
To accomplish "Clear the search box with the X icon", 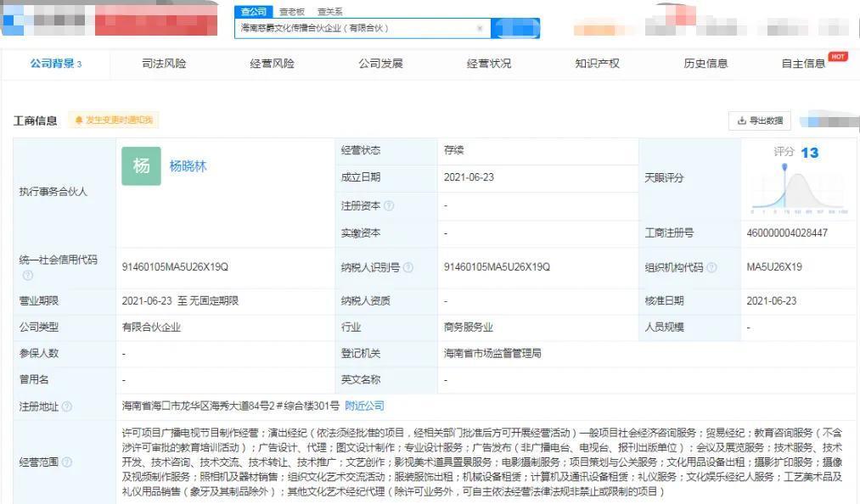I will point(479,28).
